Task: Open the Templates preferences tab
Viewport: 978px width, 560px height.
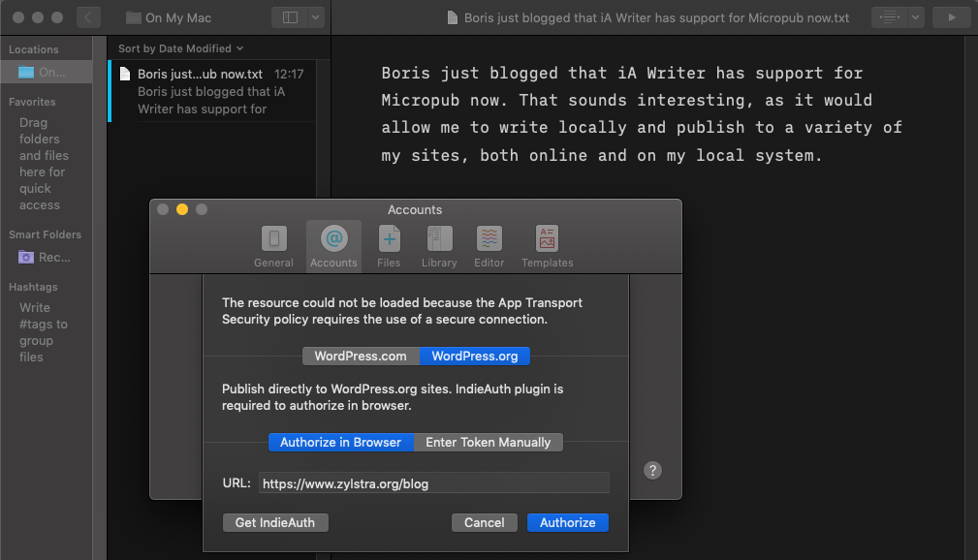Action: point(547,247)
